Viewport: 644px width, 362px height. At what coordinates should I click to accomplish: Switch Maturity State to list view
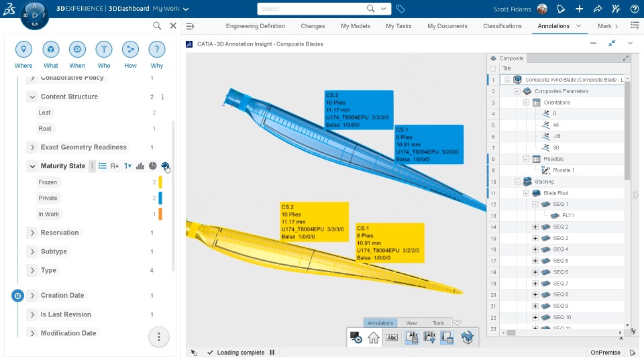pos(102,166)
